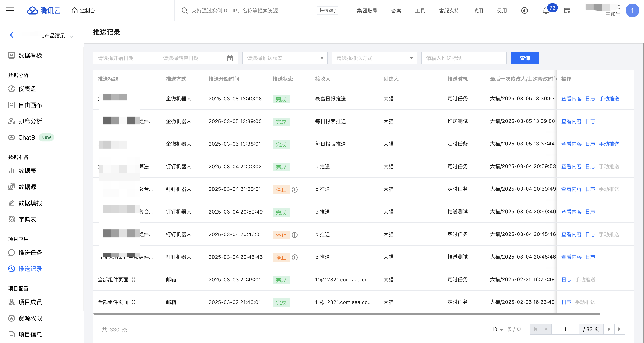Viewport: 644px width, 343px height.
Task: Expand the 产品演示 project selector
Action: click(71, 36)
